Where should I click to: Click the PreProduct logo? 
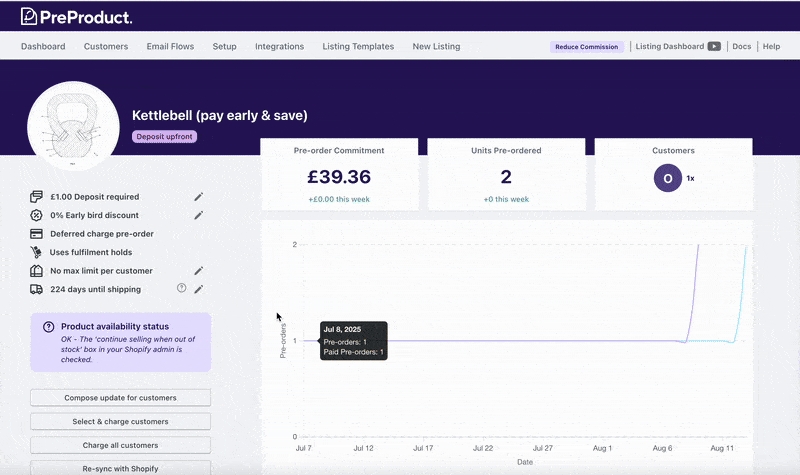tap(77, 17)
